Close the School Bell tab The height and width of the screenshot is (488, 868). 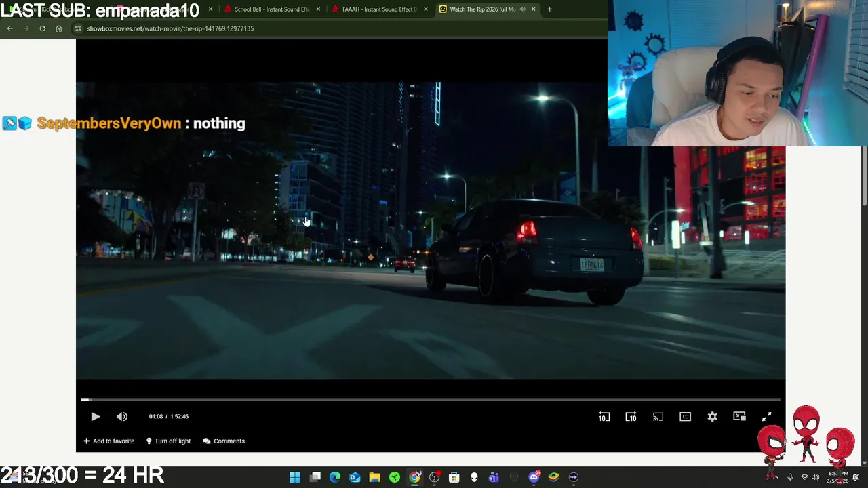[x=318, y=9]
